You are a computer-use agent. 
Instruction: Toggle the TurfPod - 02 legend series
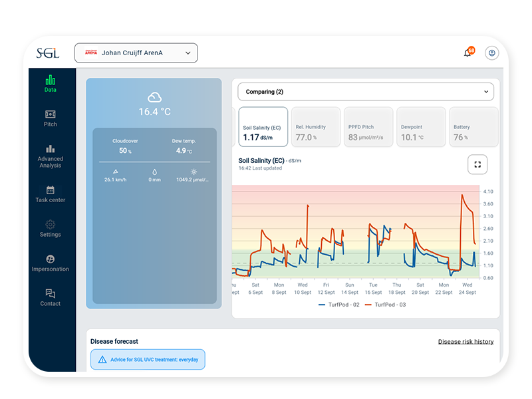coord(339,305)
